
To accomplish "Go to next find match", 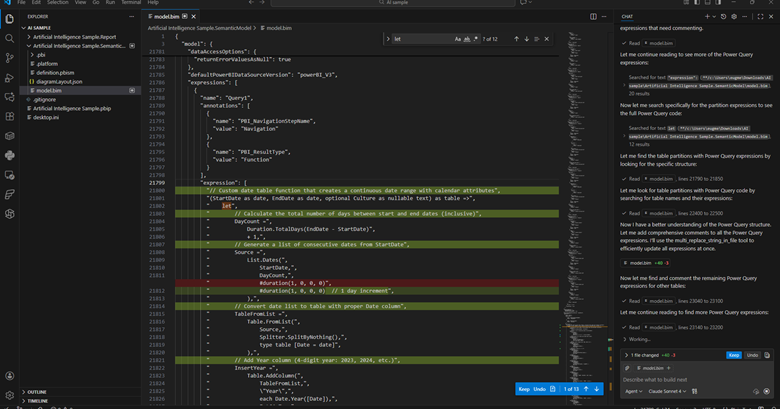I will click(526, 39).
